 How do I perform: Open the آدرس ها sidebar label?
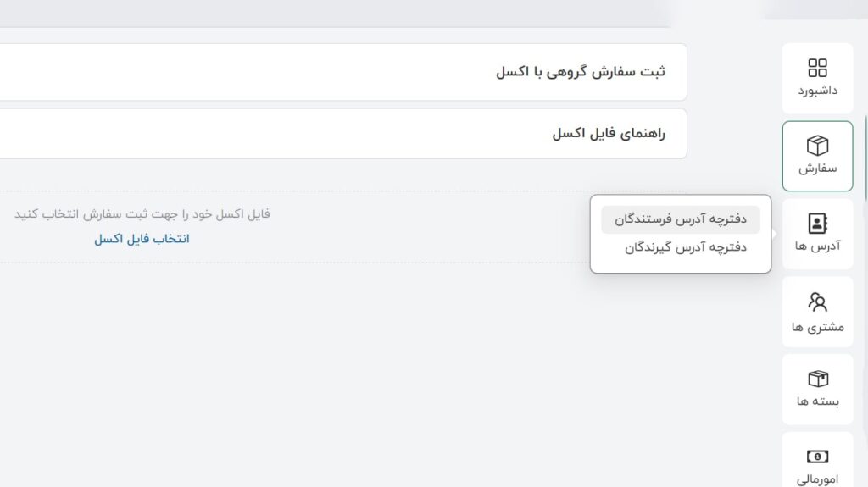(817, 246)
